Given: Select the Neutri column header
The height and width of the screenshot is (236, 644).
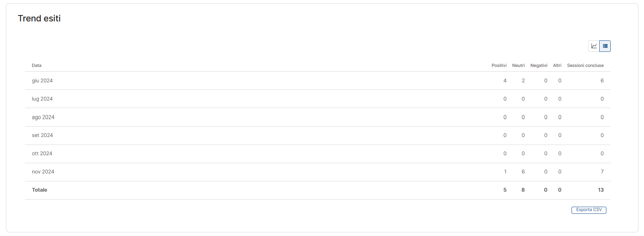Looking at the screenshot, I should 518,66.
